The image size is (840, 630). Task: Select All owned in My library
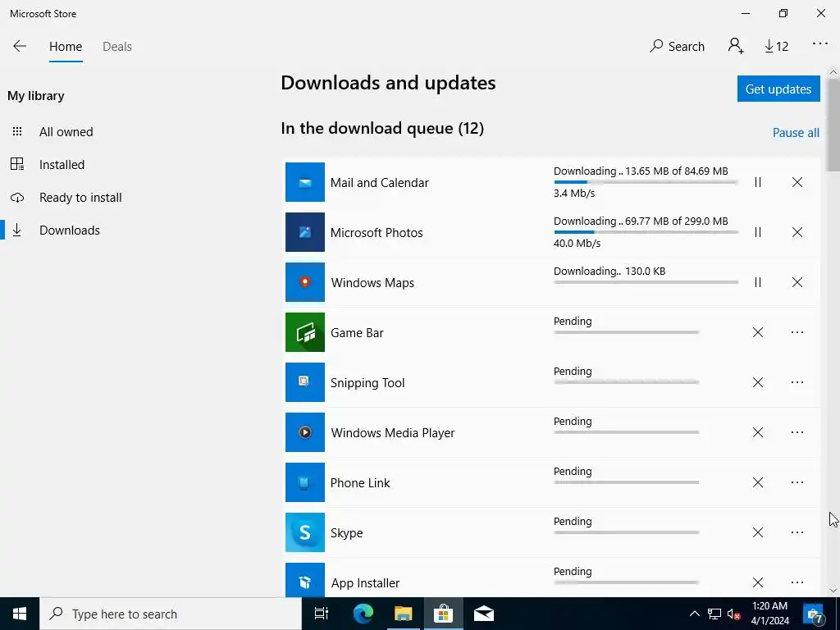pos(66,132)
